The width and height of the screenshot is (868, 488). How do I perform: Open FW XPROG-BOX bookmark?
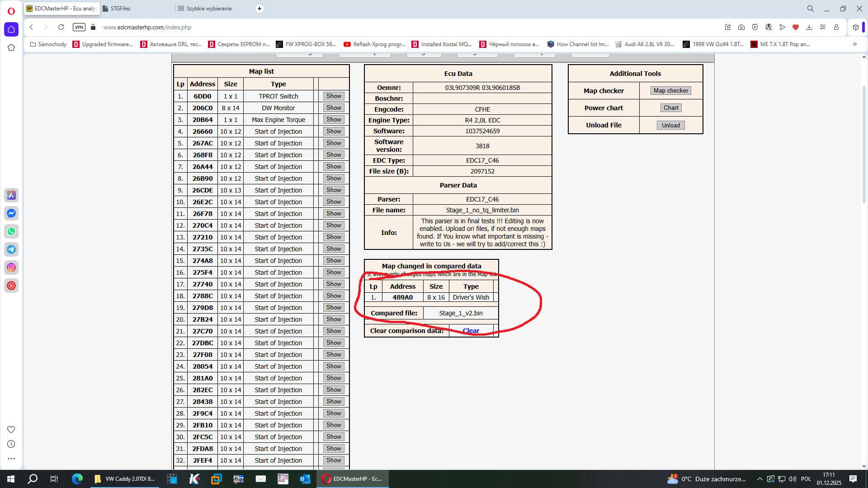306,44
